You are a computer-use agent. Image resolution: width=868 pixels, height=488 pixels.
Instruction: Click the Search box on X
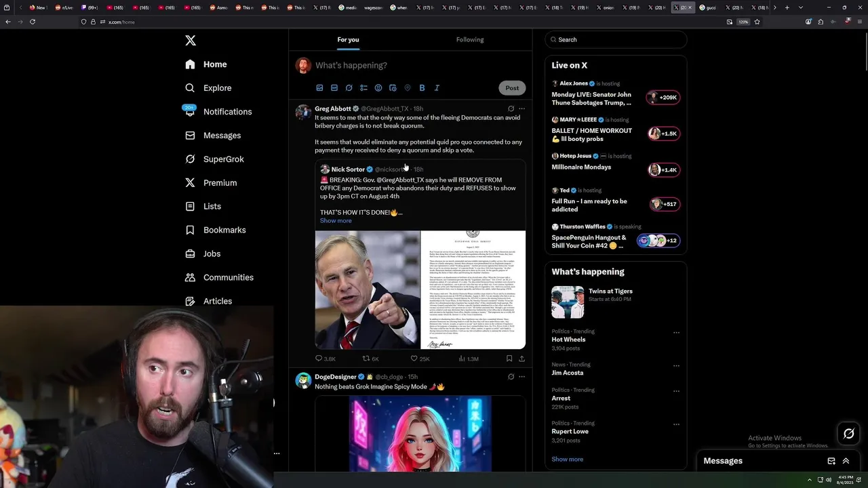pos(616,40)
